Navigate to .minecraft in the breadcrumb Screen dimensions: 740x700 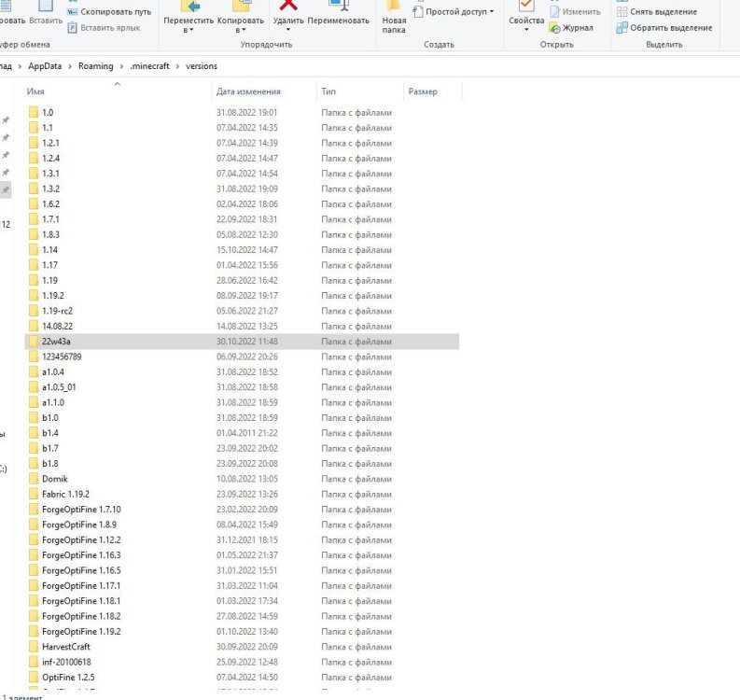[149, 66]
